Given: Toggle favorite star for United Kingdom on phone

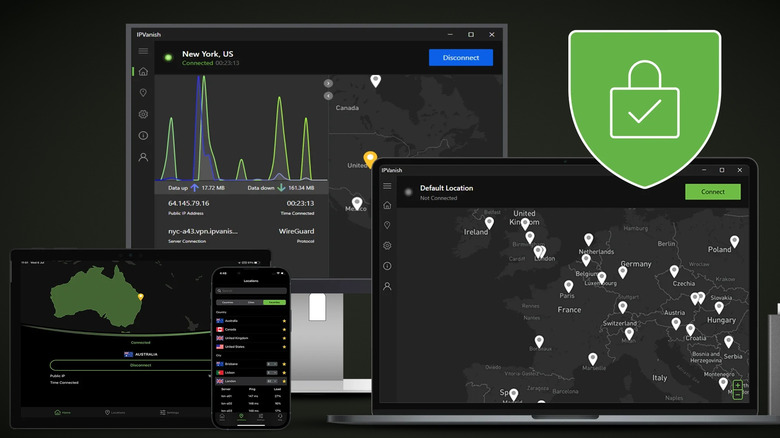Looking at the screenshot, I should (284, 337).
